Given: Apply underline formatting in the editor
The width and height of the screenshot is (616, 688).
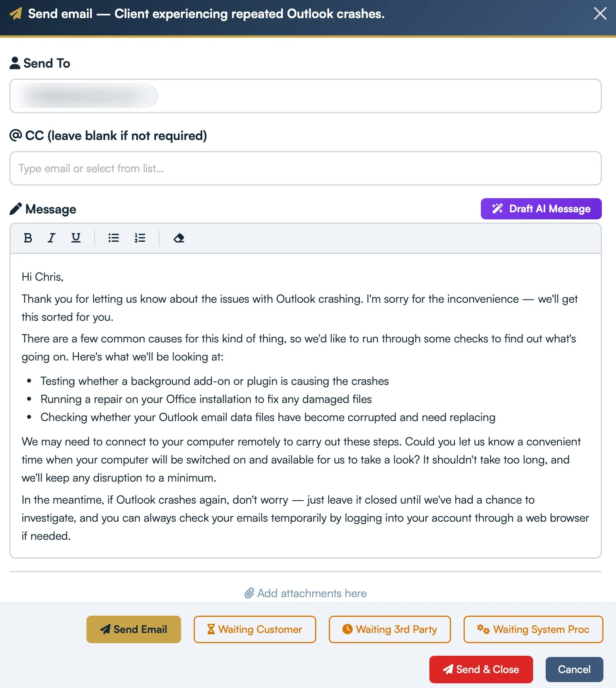Looking at the screenshot, I should pyautogui.click(x=75, y=238).
